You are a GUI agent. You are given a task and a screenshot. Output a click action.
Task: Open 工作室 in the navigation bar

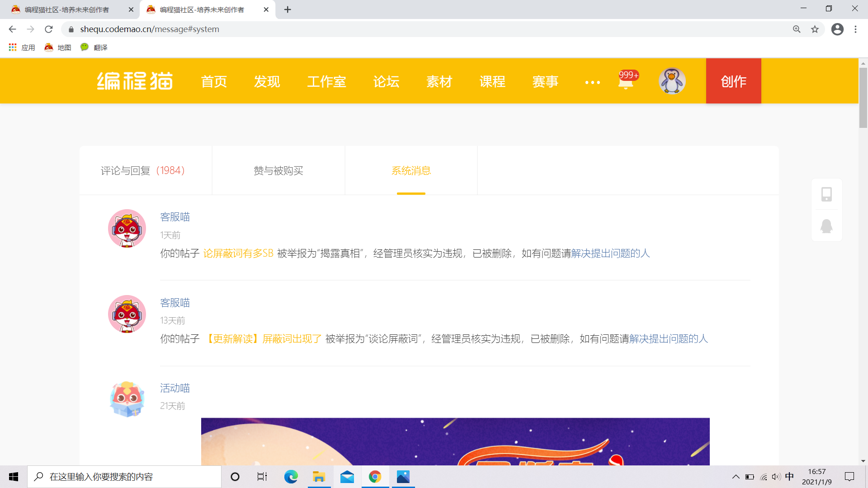326,81
